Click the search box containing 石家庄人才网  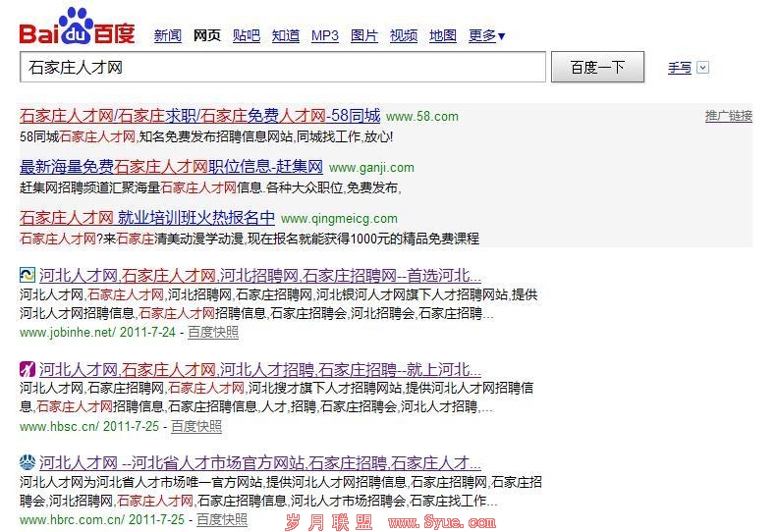[283, 68]
